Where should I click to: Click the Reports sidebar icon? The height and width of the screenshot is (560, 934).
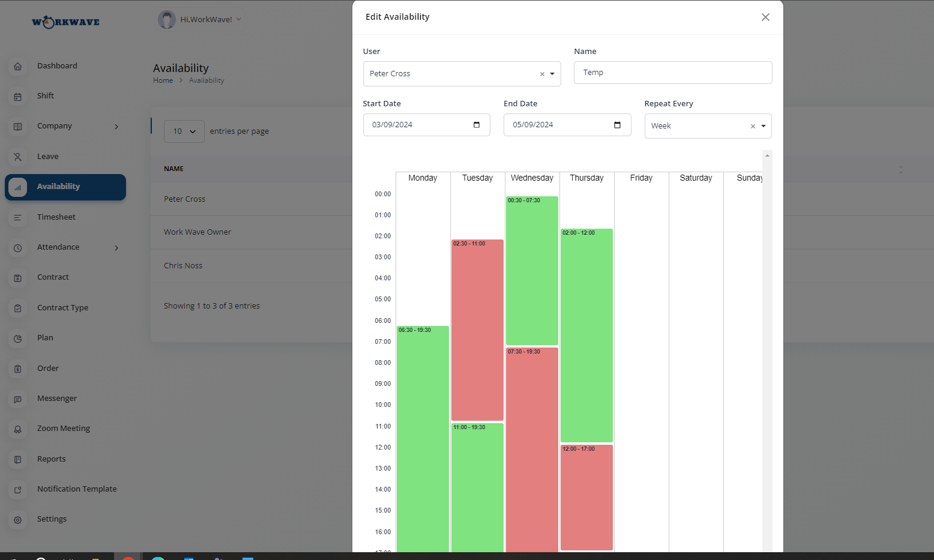(x=18, y=460)
